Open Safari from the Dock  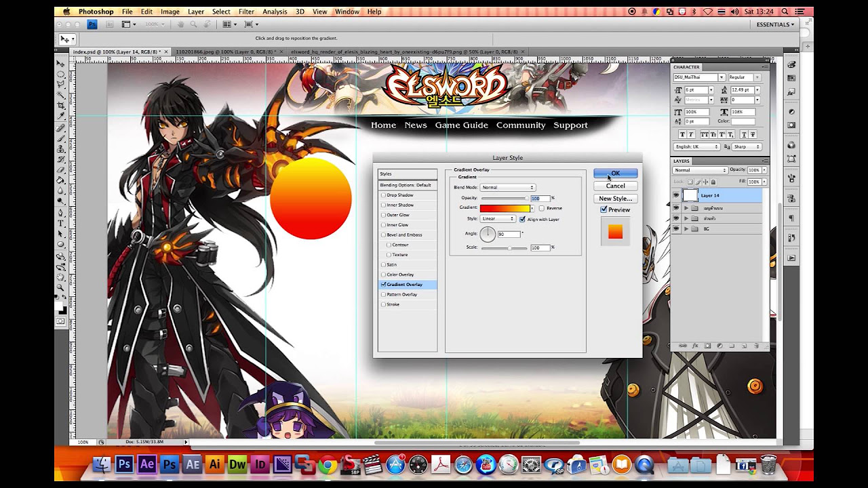tap(463, 465)
